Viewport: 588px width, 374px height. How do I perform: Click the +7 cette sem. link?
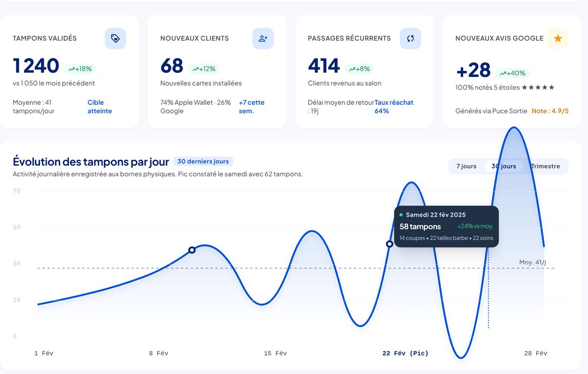[x=251, y=107]
